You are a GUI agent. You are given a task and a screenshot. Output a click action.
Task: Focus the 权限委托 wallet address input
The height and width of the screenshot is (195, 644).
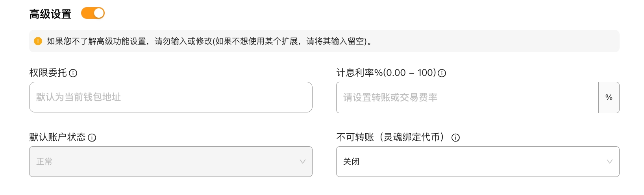pyautogui.click(x=170, y=97)
